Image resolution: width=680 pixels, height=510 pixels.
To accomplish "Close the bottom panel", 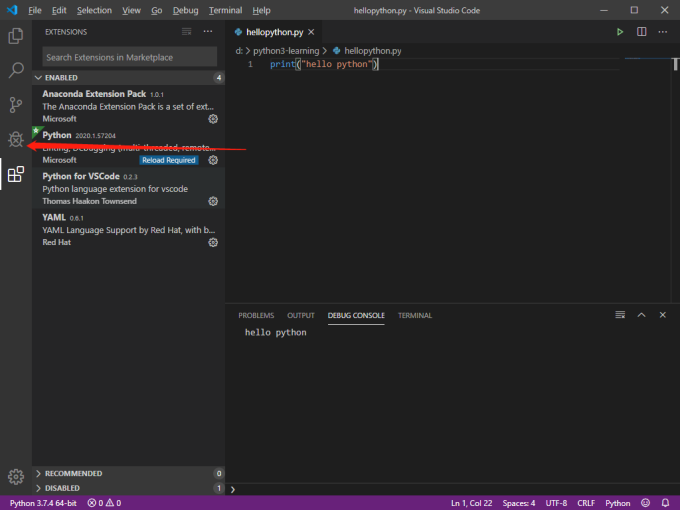I will pyautogui.click(x=663, y=315).
